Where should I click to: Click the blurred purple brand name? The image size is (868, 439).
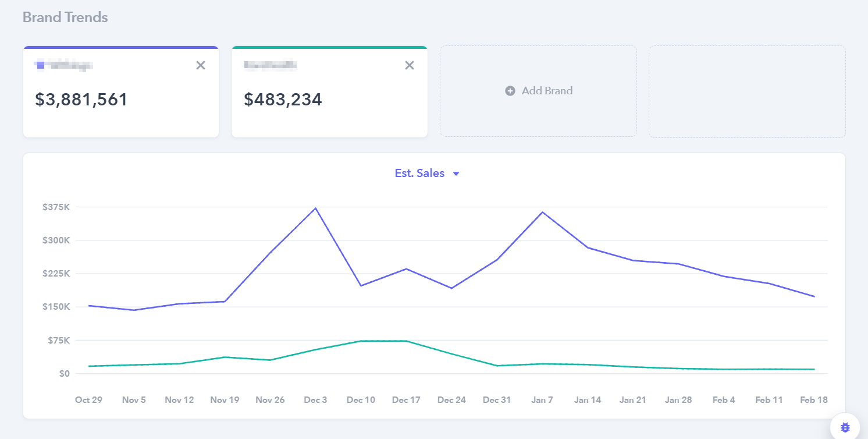pos(64,65)
